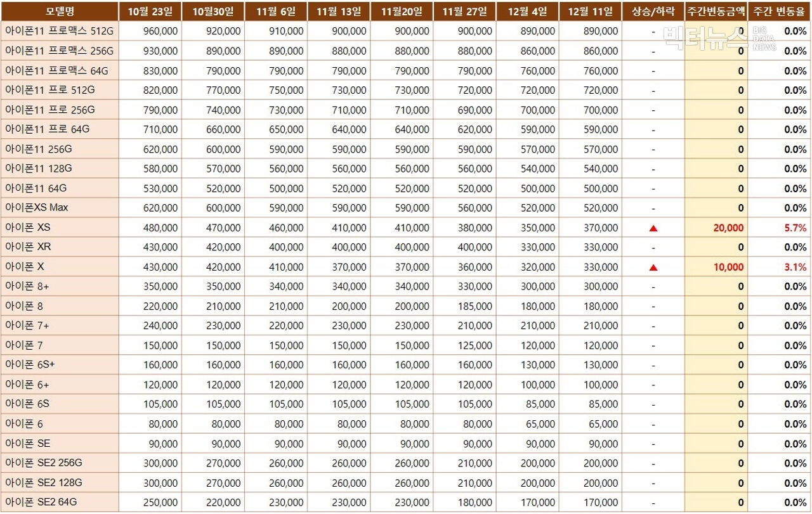Select the 아이폰11 프로맥스 64G model cell

[60, 70]
